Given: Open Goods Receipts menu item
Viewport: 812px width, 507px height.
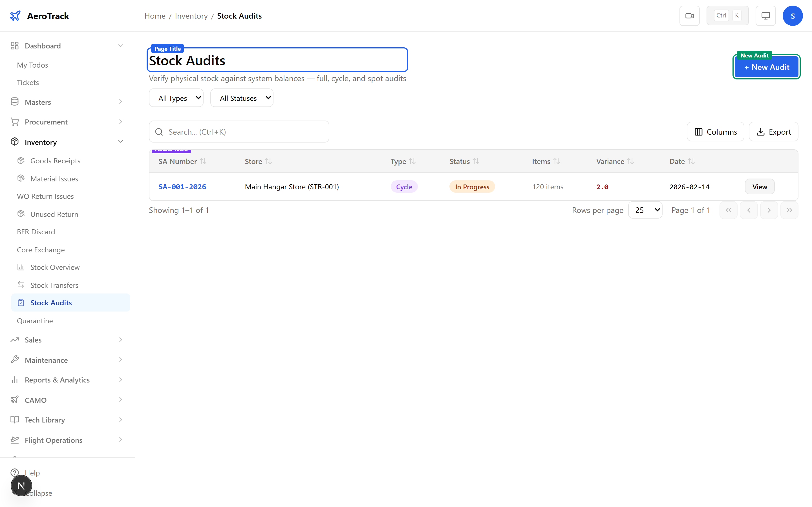Looking at the screenshot, I should pyautogui.click(x=55, y=161).
